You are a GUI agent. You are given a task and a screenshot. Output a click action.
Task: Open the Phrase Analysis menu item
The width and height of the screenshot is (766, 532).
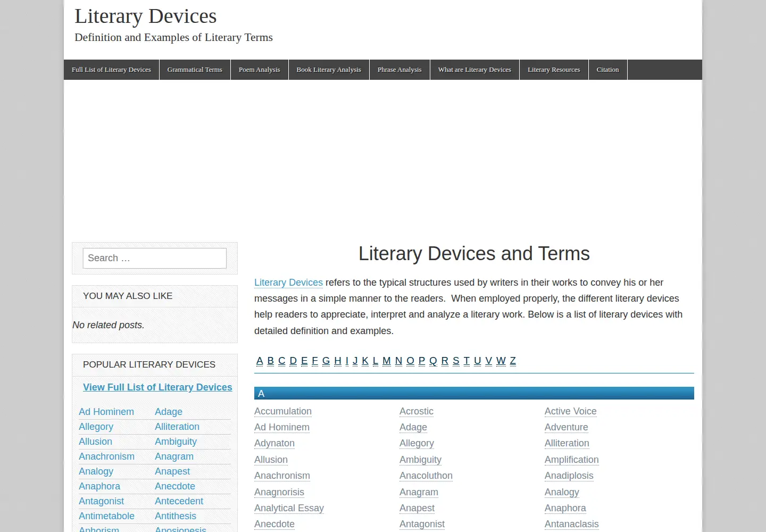coord(399,70)
